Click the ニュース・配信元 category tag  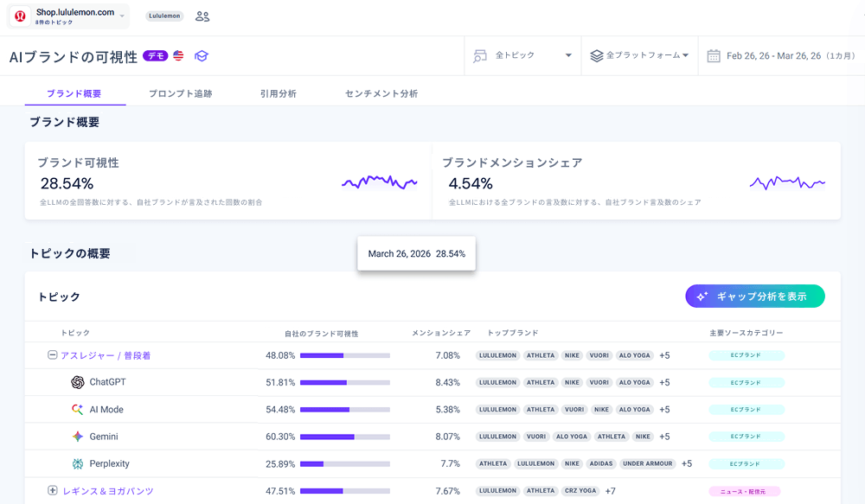coord(745,491)
